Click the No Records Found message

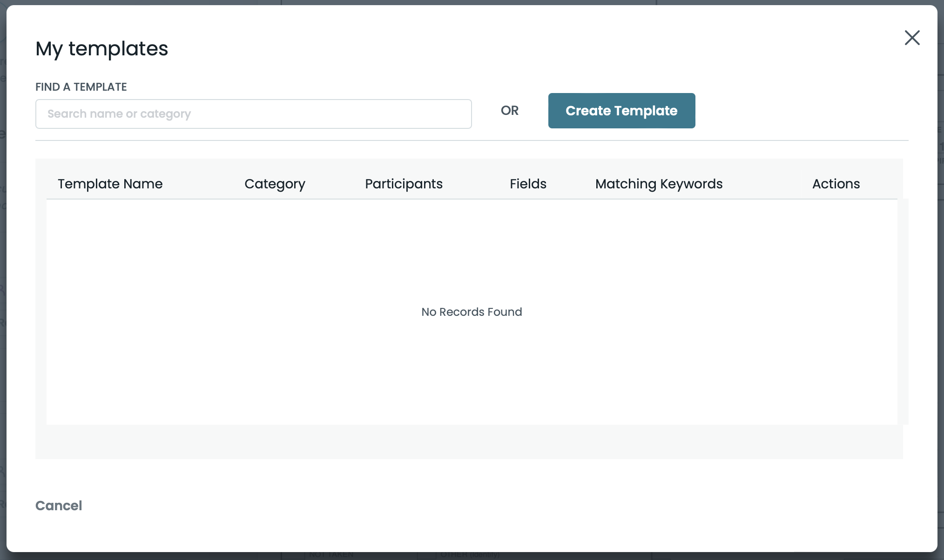pos(472,312)
